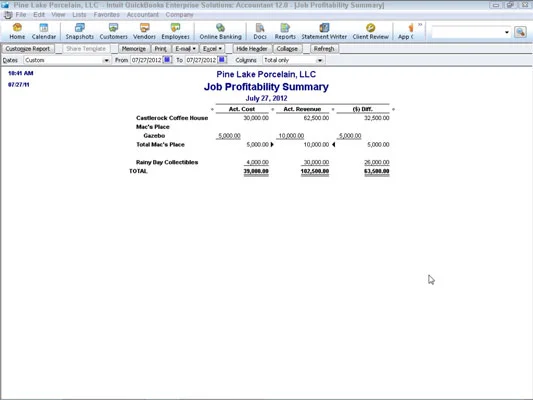Click the Pine Lake Porcelain, LLC heading
533x400 pixels.
point(266,74)
